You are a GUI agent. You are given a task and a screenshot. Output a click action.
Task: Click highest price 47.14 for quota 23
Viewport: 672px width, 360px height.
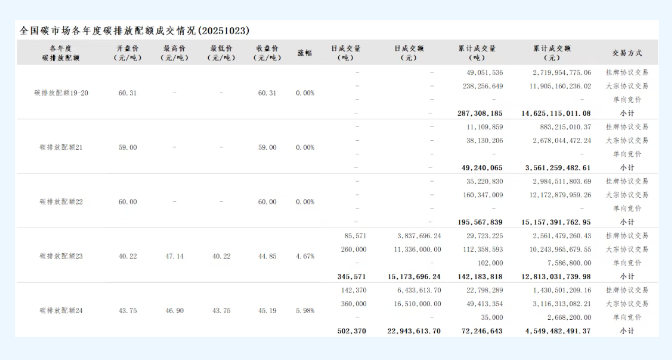coord(174,256)
